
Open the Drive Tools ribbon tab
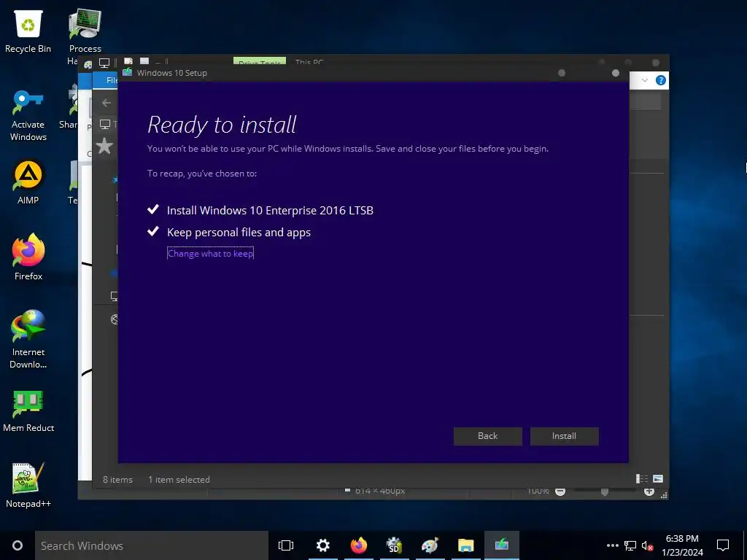point(260,61)
